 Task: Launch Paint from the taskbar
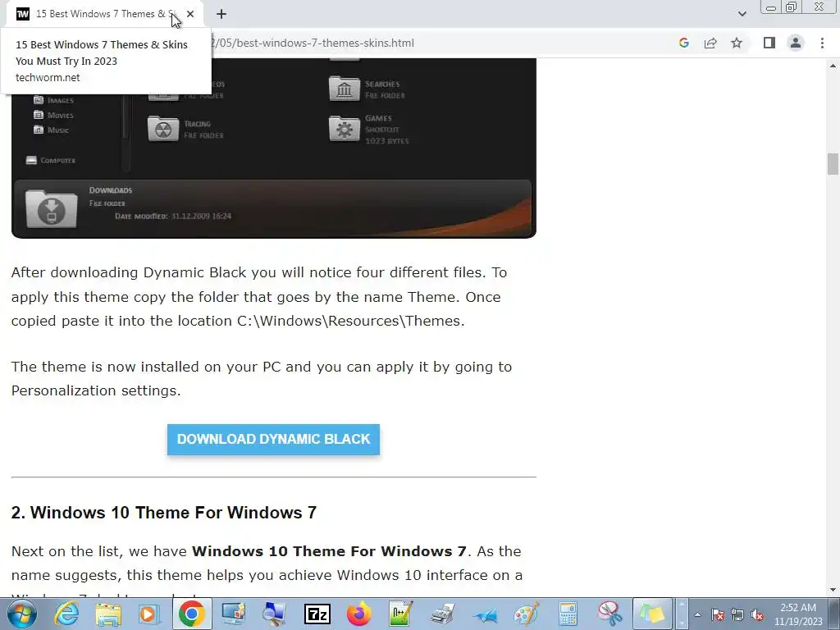[526, 614]
